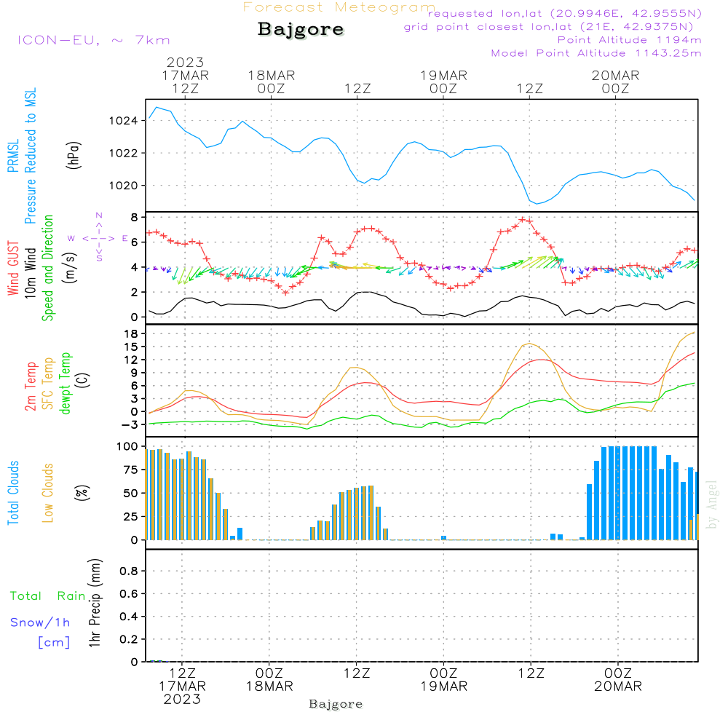This screenshot has width=728, height=728.
Task: Click the '0.6' precipitation axis value
Action: 129,594
